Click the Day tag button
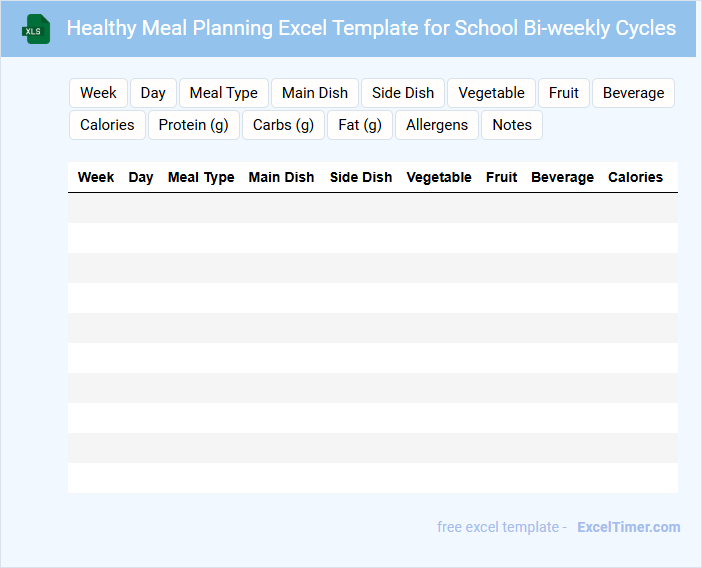 point(153,93)
